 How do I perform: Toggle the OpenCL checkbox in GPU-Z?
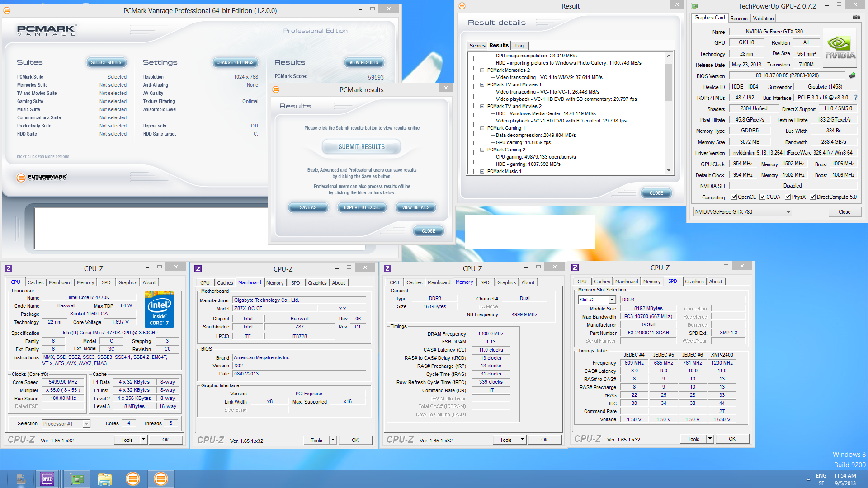[734, 197]
